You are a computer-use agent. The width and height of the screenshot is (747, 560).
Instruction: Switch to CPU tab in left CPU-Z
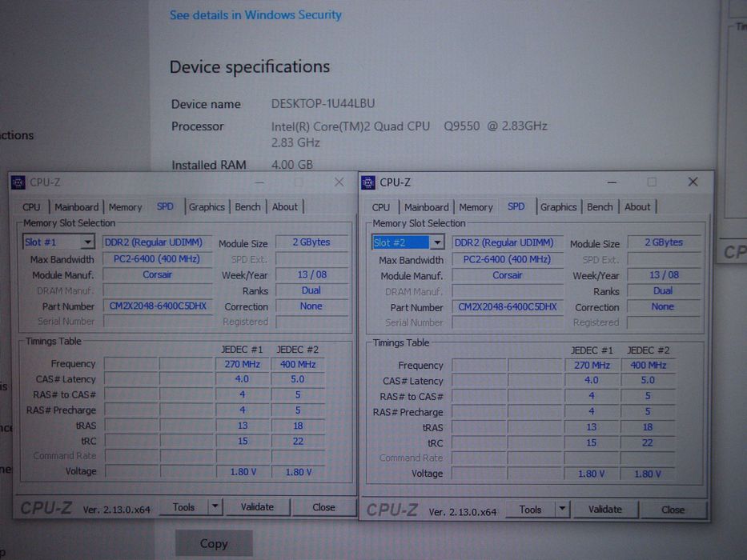[31, 207]
